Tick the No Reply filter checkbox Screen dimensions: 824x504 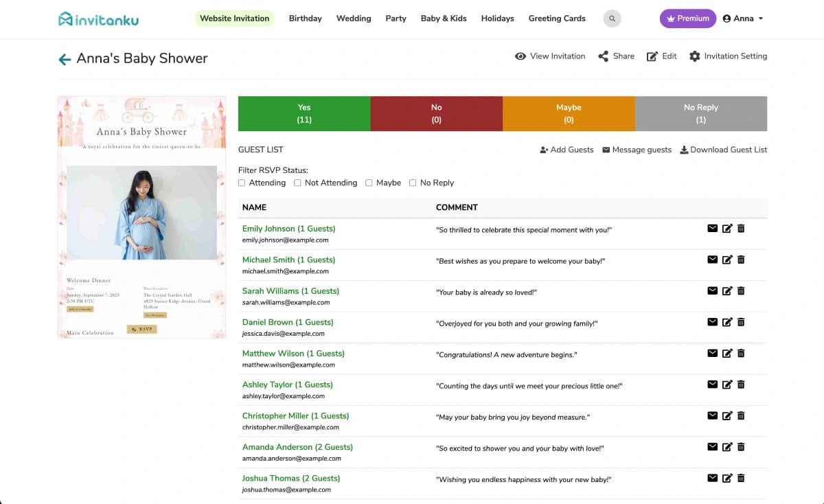(413, 183)
